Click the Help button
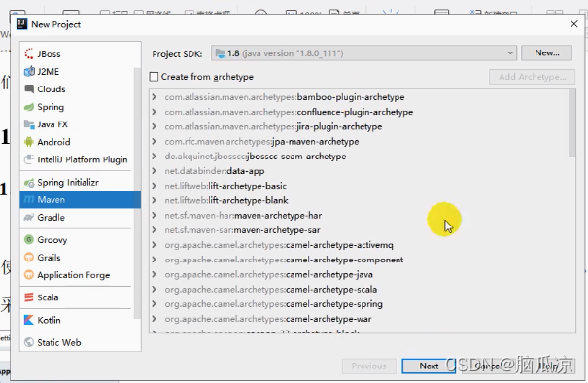 click(x=548, y=366)
